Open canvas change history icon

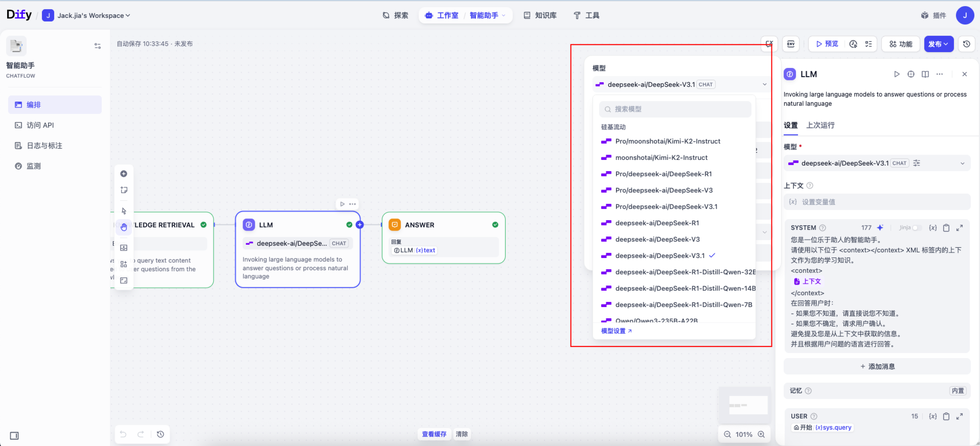(x=161, y=434)
